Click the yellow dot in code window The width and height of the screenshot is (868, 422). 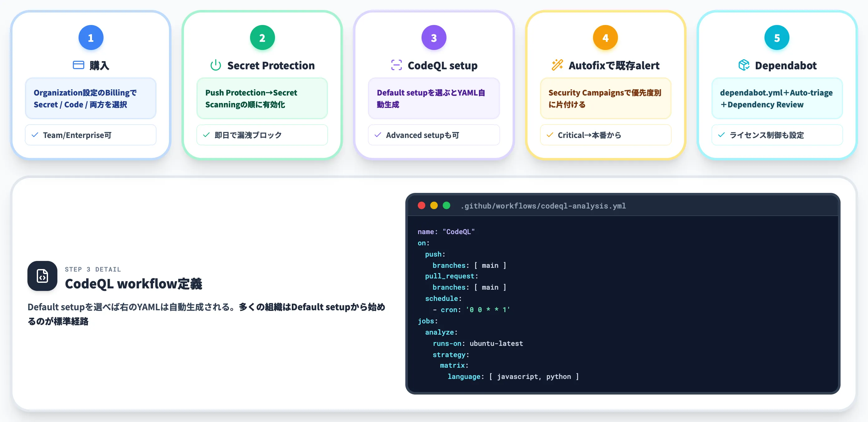[x=434, y=205]
